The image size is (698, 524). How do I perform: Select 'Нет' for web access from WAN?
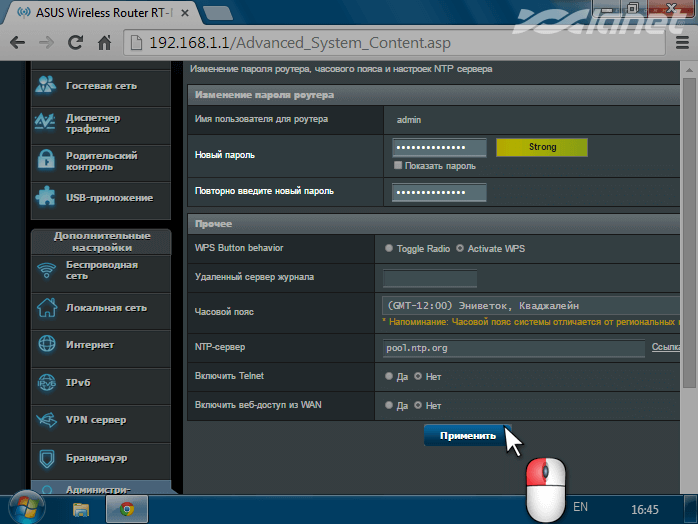pyautogui.click(x=420, y=406)
